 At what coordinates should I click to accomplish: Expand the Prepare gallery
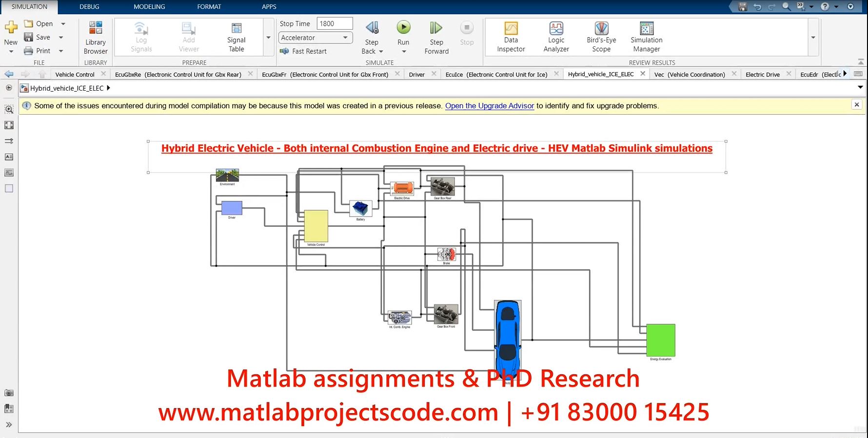point(268,38)
